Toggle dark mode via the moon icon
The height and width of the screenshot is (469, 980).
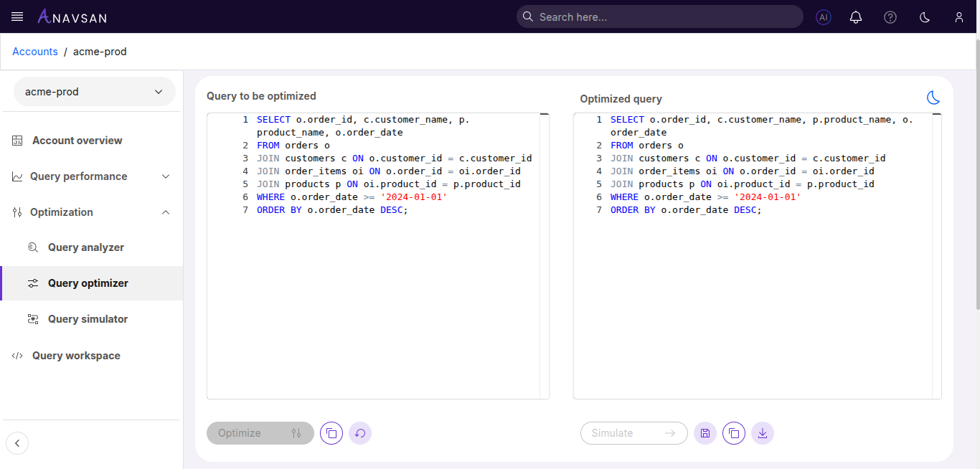click(x=925, y=16)
